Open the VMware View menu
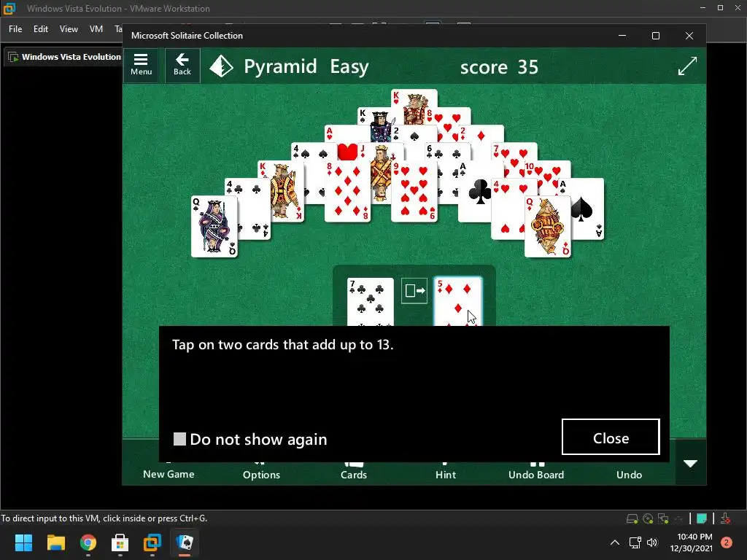 (x=69, y=29)
